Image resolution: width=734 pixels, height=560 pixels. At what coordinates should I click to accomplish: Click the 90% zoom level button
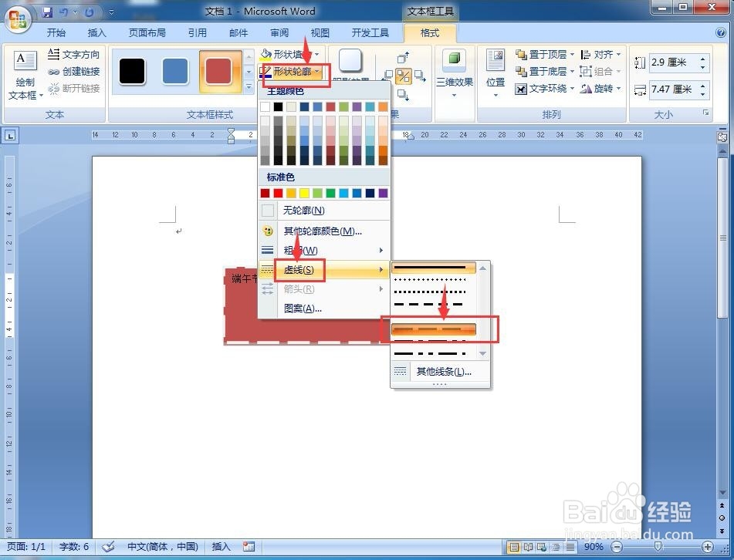tap(594, 546)
